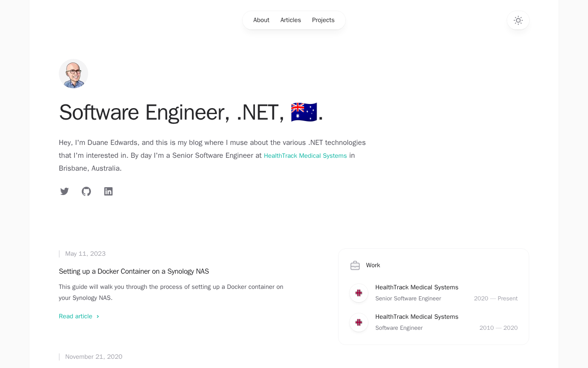The width and height of the screenshot is (588, 368).
Task: Click the May 11, 2023 date label
Action: click(x=85, y=254)
